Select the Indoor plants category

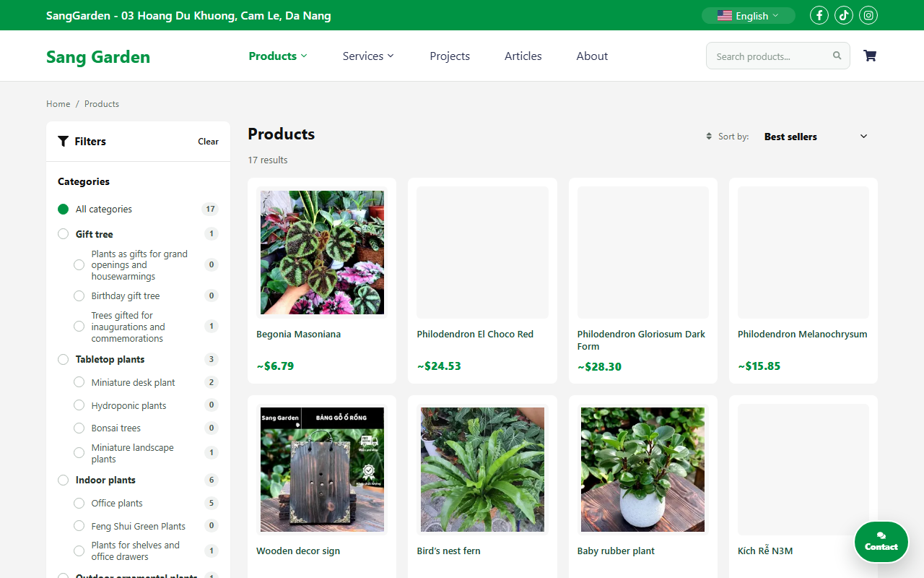tap(64, 480)
